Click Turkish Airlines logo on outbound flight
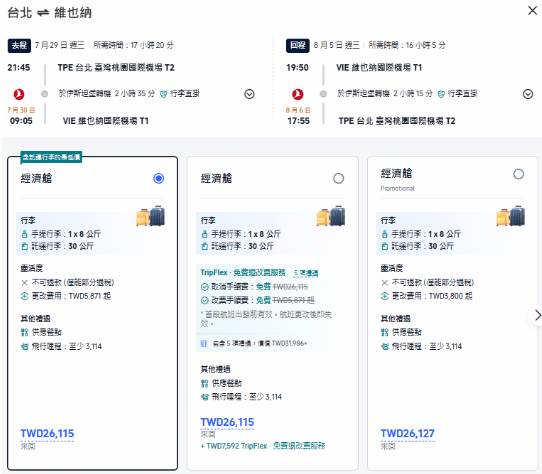Screen dimensions: 542x474 click(x=19, y=94)
